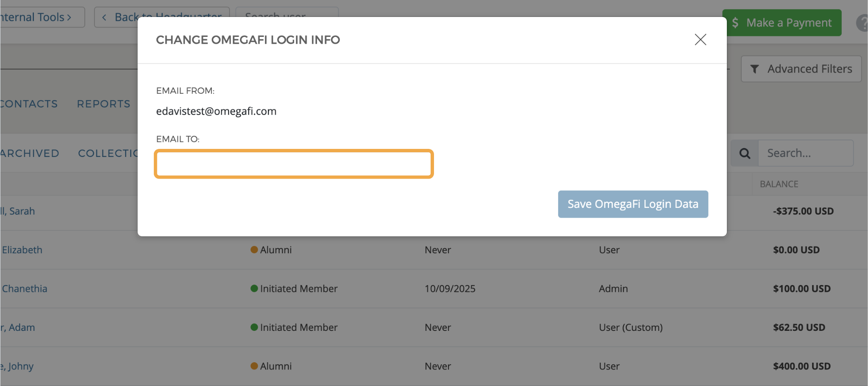Click the dollar icon on Make a Payment

[736, 22]
